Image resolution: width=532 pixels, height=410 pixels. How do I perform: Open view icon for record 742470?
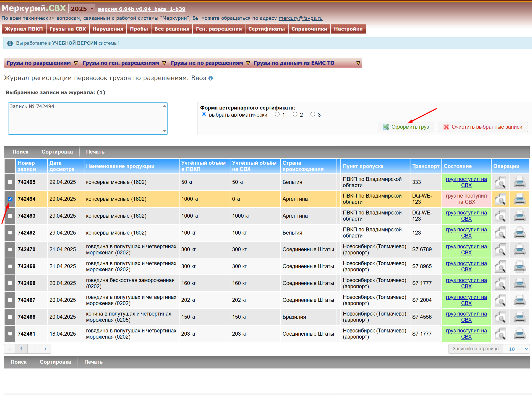tap(500, 249)
